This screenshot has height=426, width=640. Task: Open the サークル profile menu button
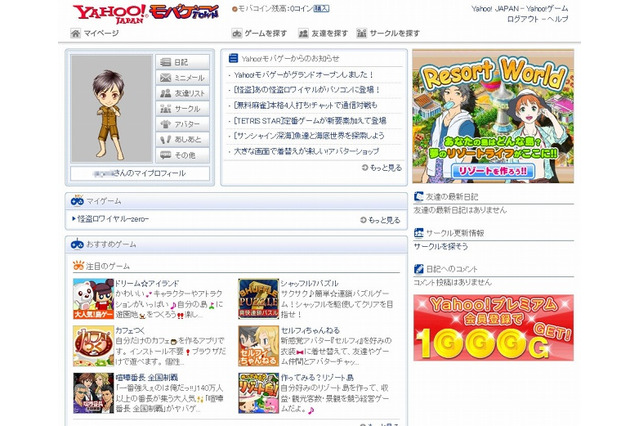pyautogui.click(x=182, y=109)
